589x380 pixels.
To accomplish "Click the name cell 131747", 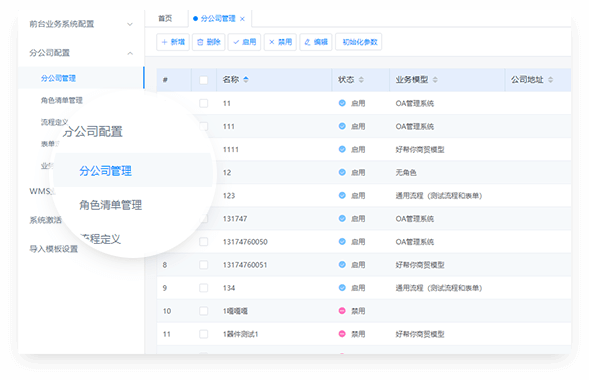I will click(x=235, y=219).
